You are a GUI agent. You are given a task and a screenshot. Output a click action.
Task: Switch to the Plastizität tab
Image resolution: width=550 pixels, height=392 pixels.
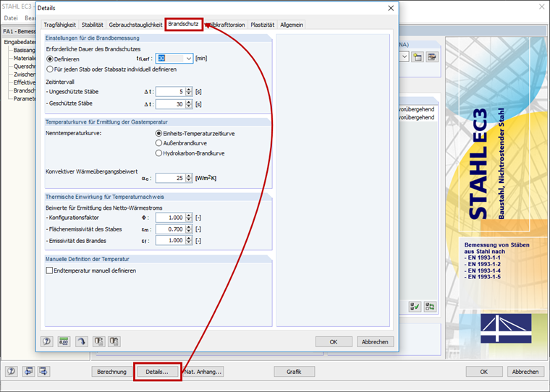click(x=263, y=25)
